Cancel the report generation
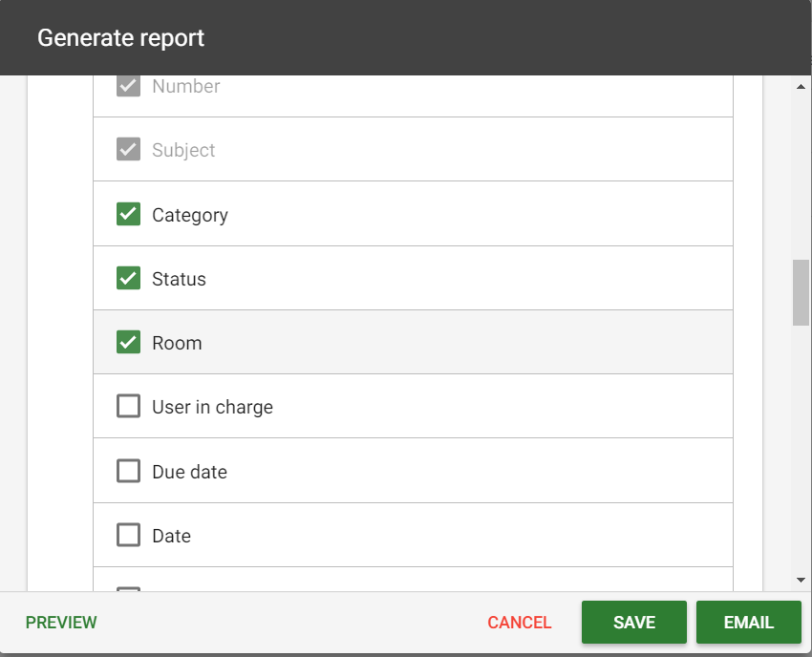The width and height of the screenshot is (812, 657). (520, 623)
